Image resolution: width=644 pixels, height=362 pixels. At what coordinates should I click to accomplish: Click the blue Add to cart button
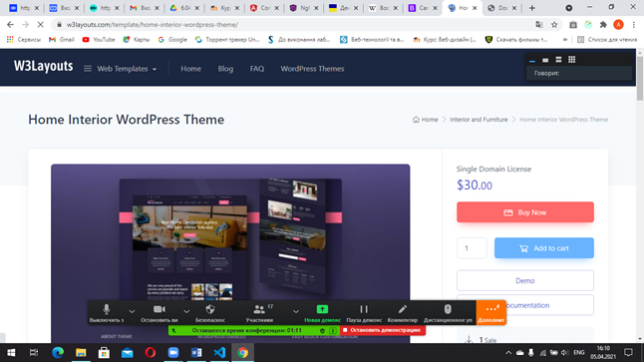(x=543, y=248)
